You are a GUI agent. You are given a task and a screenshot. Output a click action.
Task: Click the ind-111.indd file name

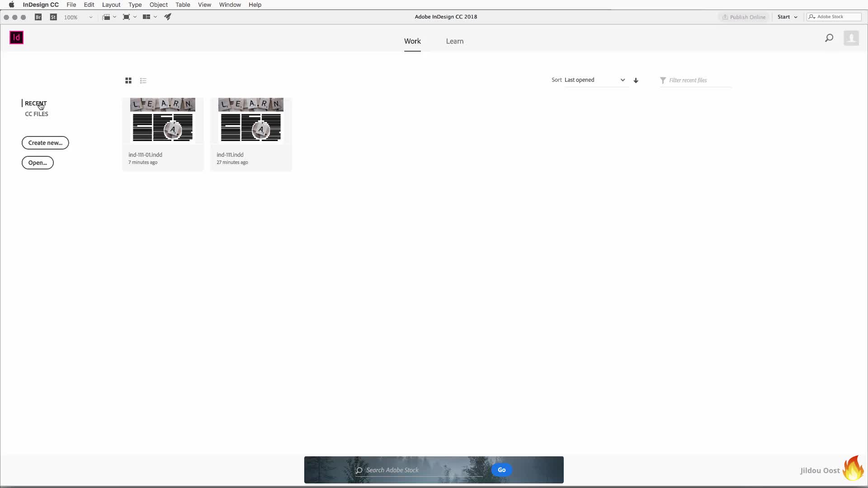[230, 155]
